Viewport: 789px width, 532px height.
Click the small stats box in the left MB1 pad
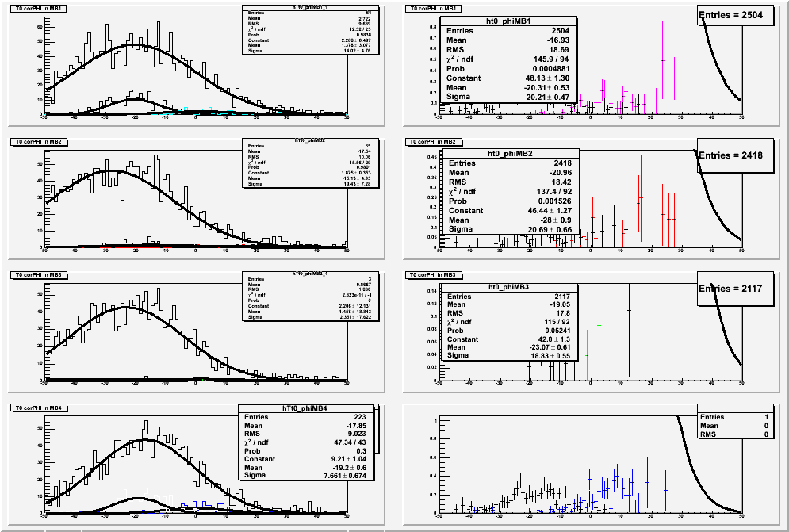click(x=311, y=29)
